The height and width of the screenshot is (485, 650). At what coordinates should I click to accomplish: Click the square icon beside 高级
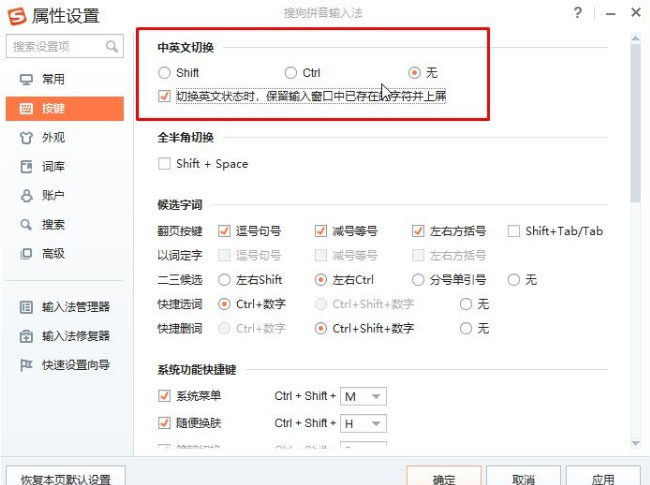(x=26, y=253)
